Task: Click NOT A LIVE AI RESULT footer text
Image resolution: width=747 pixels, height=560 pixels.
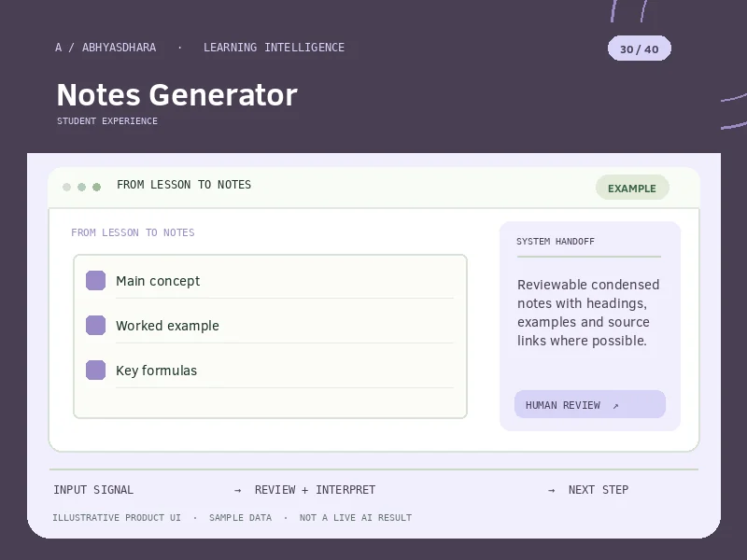Action: tap(356, 518)
